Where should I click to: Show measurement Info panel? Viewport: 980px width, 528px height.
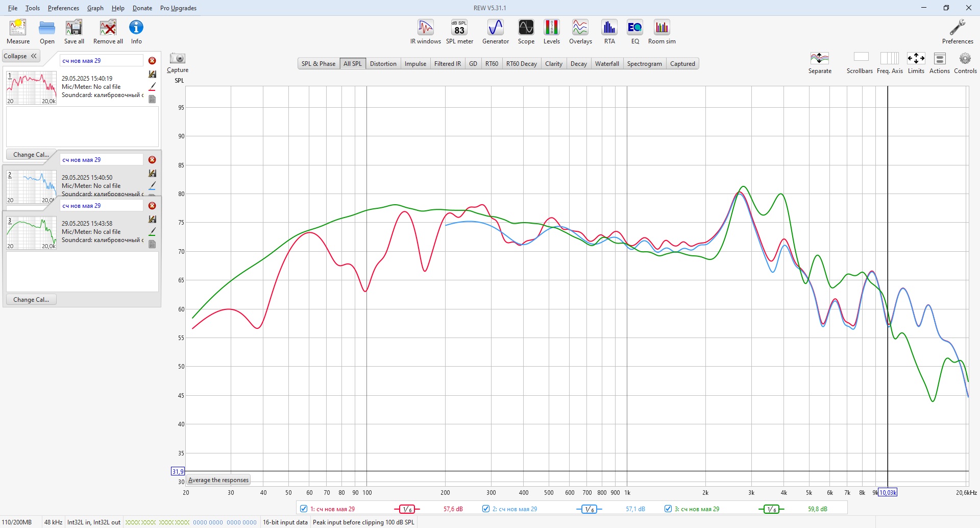point(136,32)
